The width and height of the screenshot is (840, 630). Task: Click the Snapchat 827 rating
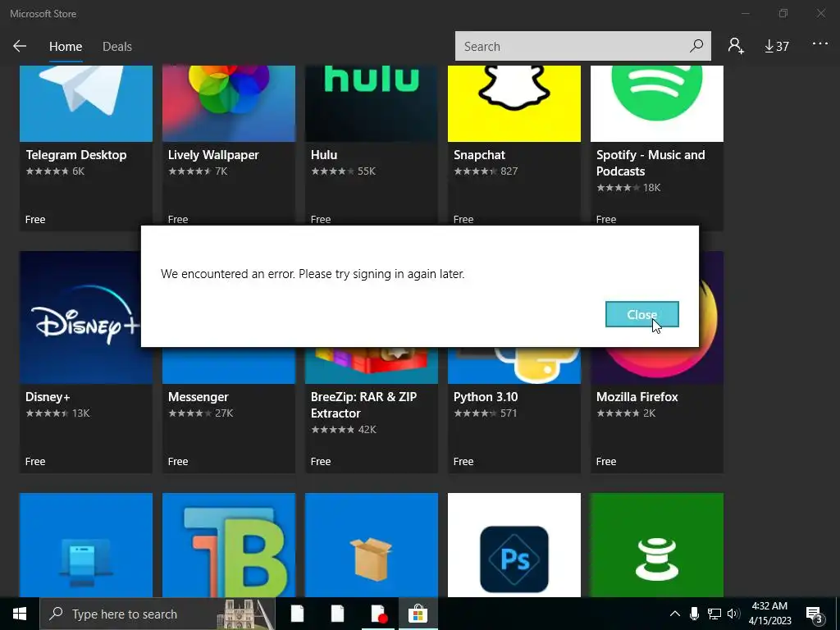(486, 171)
